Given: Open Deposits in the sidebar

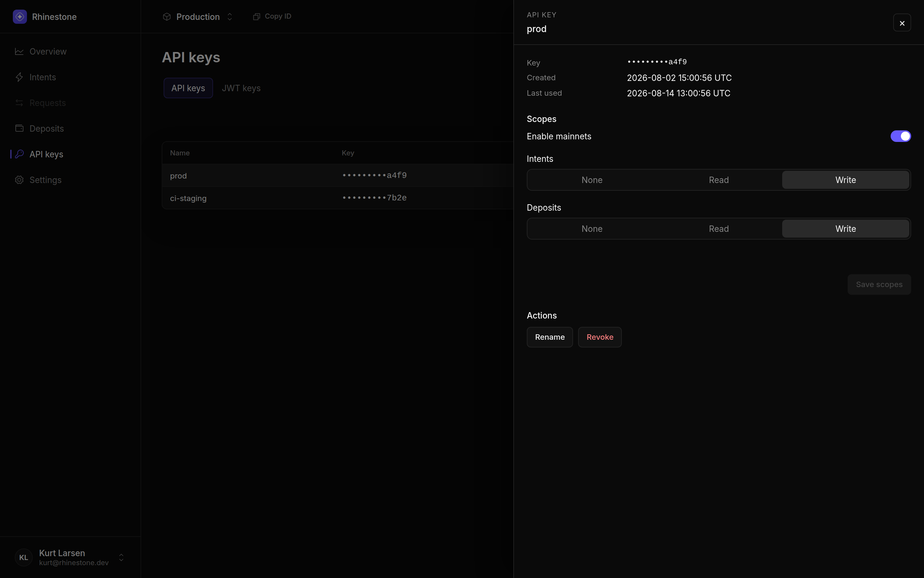Looking at the screenshot, I should coord(70,128).
